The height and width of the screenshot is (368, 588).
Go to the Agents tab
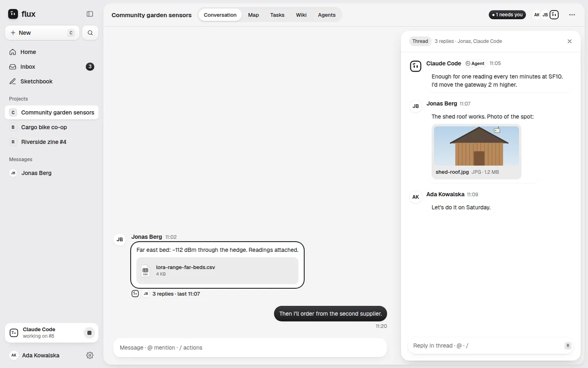(327, 15)
